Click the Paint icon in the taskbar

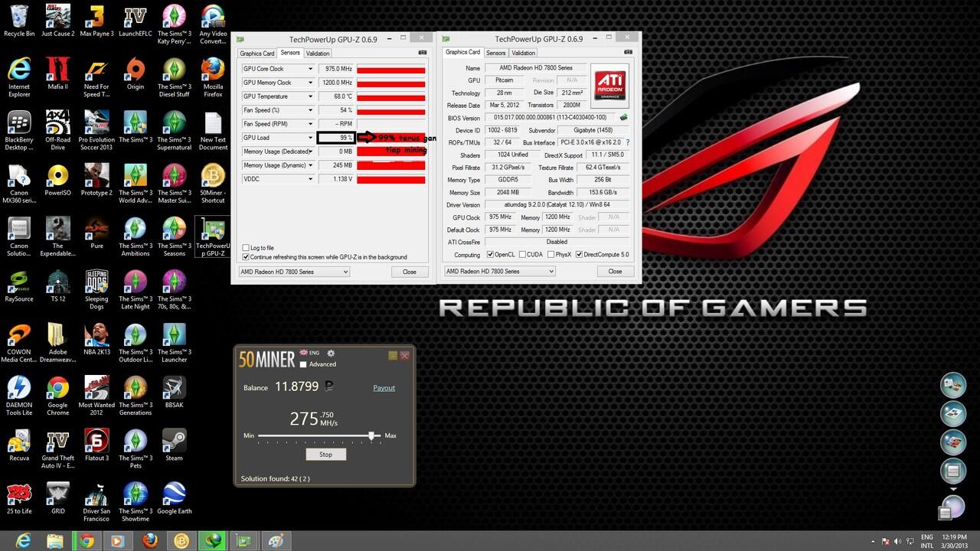(276, 540)
